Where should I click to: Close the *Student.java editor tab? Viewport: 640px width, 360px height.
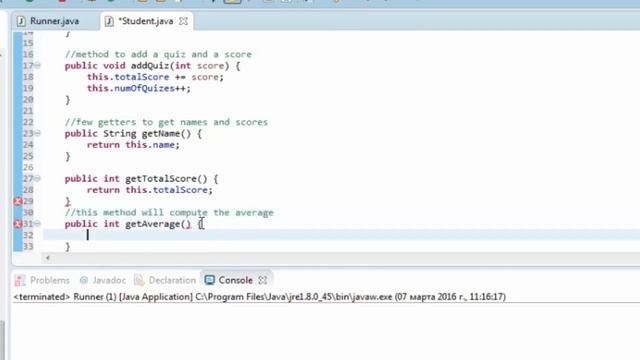coord(184,21)
